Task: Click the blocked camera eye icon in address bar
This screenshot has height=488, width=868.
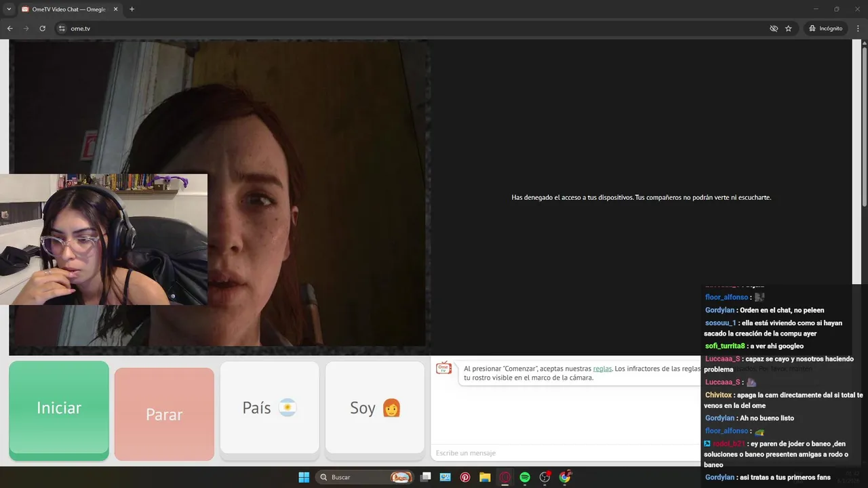Action: [x=774, y=28]
